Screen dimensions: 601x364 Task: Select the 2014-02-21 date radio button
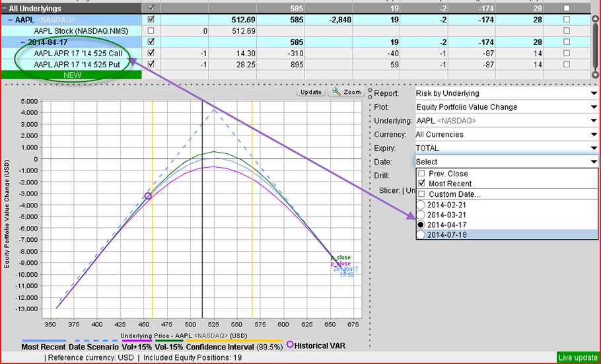coord(421,205)
